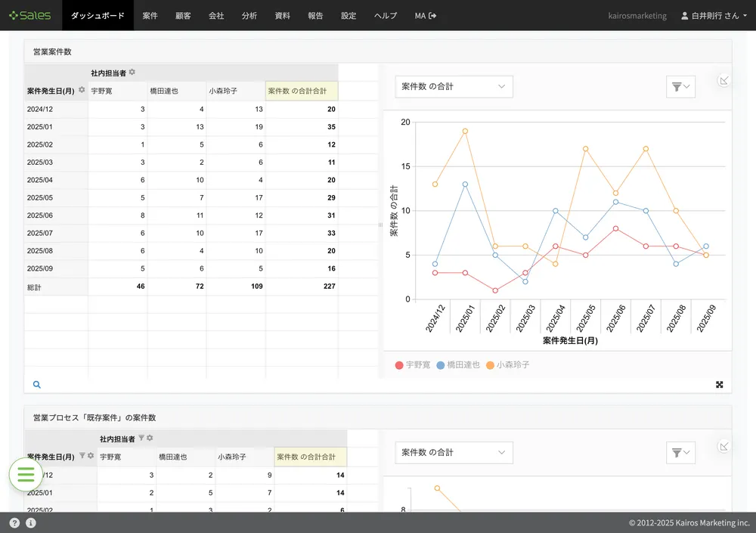The image size is (756, 533).
Task: Toggle 小森玲子 series in chart legend
Action: point(507,365)
